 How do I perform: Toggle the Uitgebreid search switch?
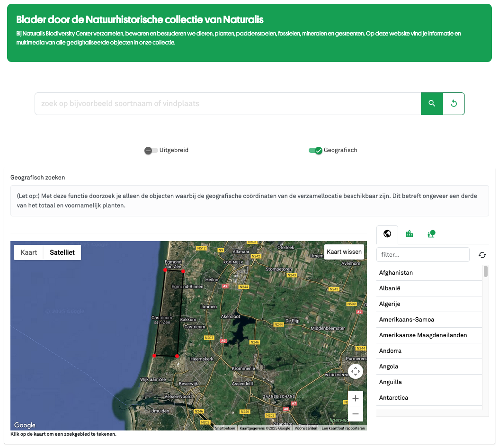click(151, 150)
